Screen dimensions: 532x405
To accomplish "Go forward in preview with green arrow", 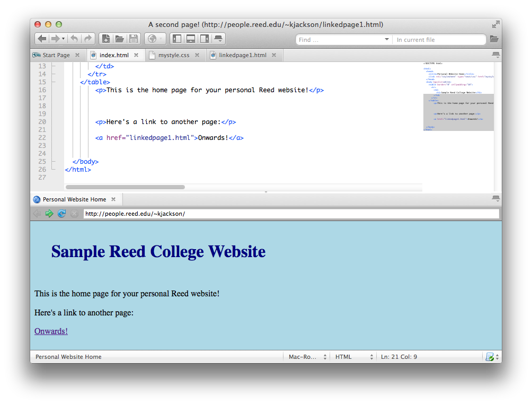I will [49, 214].
